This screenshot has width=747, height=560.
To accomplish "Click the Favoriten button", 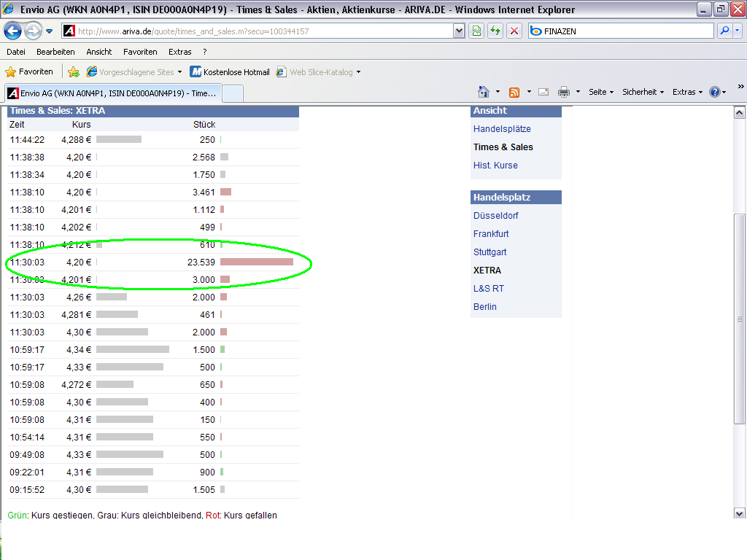I will (29, 71).
